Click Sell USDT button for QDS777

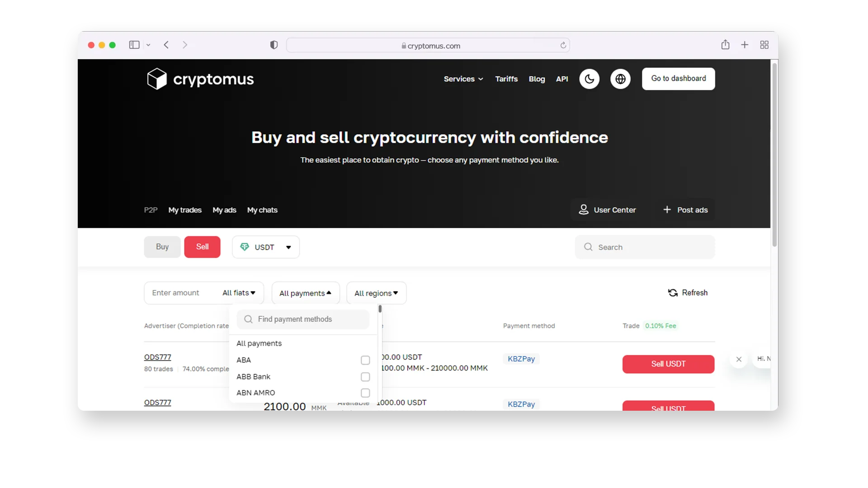click(x=668, y=363)
